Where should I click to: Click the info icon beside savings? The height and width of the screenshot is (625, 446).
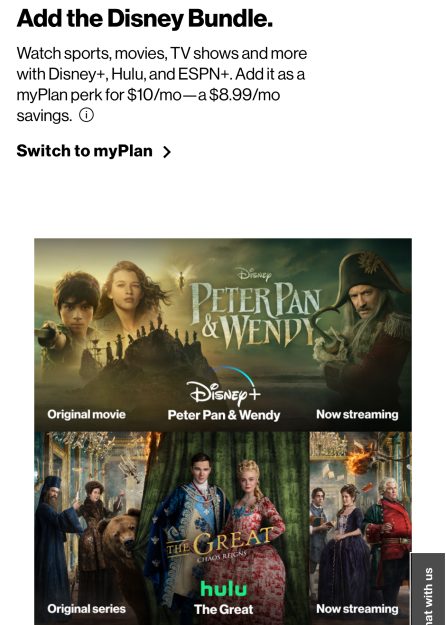[86, 115]
